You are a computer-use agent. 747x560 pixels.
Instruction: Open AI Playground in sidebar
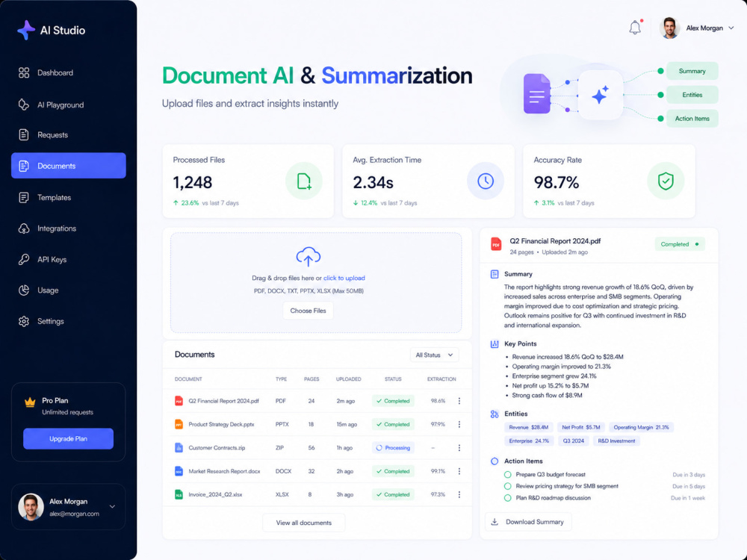coord(69,105)
